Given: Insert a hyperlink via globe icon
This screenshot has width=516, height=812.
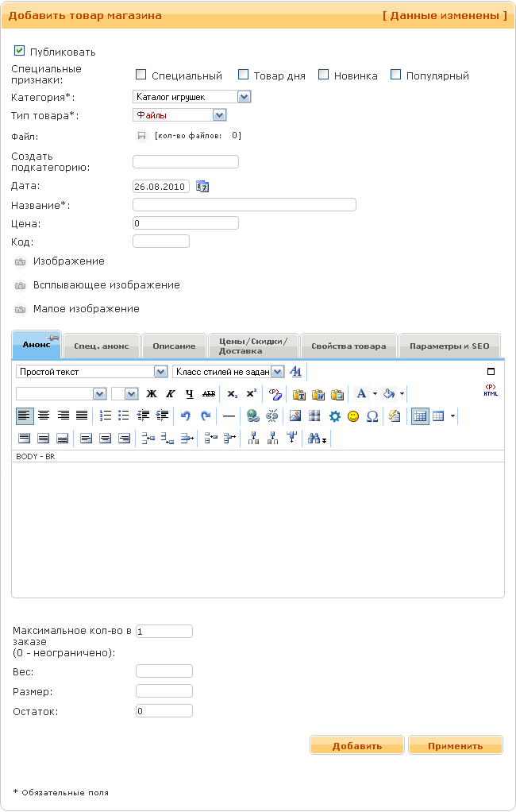Looking at the screenshot, I should [252, 416].
